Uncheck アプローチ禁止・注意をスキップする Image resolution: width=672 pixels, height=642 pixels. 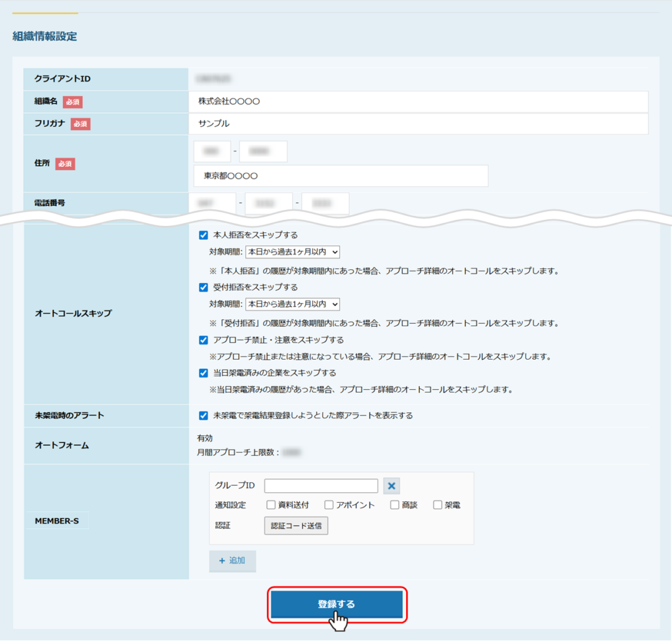[203, 340]
